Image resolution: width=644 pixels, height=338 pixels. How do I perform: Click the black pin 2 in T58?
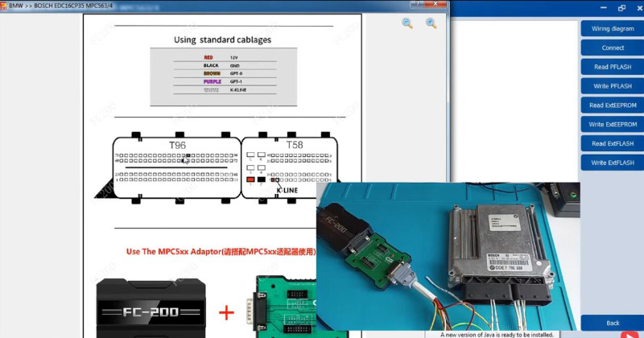click(x=261, y=179)
